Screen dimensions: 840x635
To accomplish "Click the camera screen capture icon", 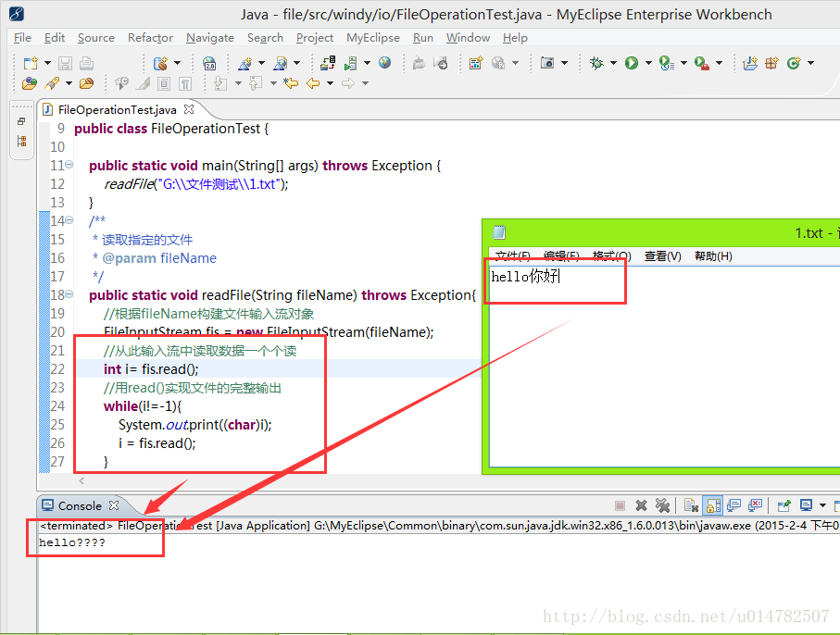I will tap(547, 63).
